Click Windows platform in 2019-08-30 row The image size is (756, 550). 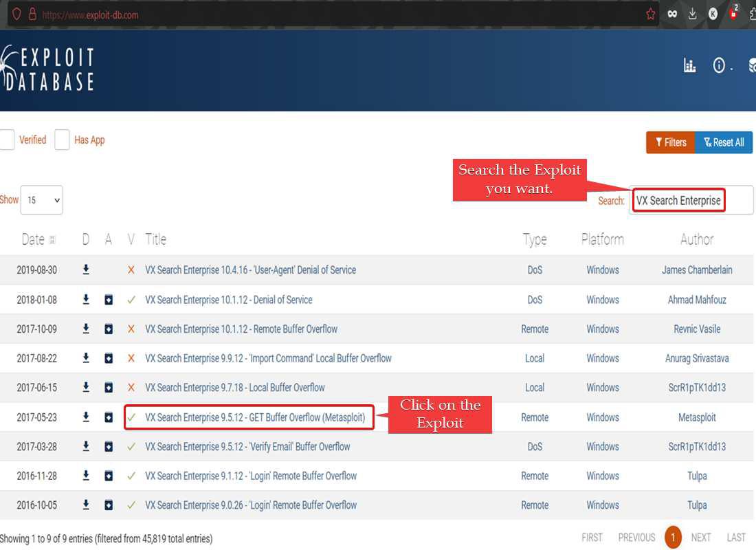[603, 269]
